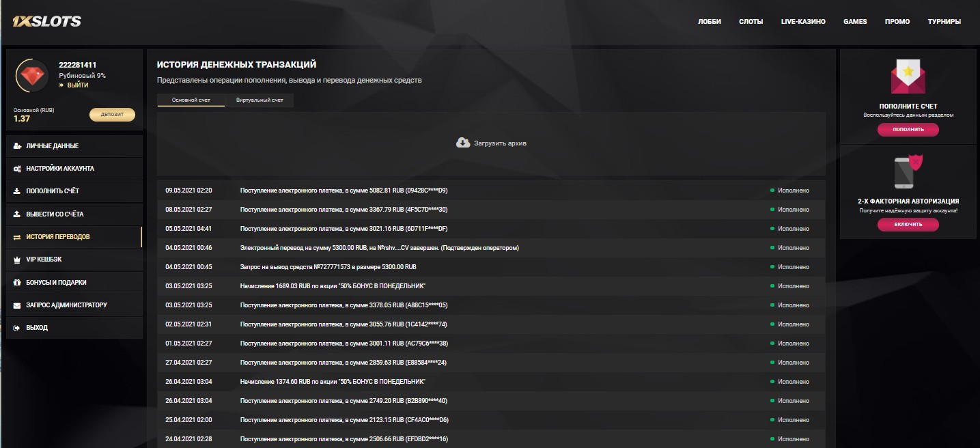This screenshot has width=980, height=448.
Task: Click the bonuses gift box icon
Action: coord(17,283)
